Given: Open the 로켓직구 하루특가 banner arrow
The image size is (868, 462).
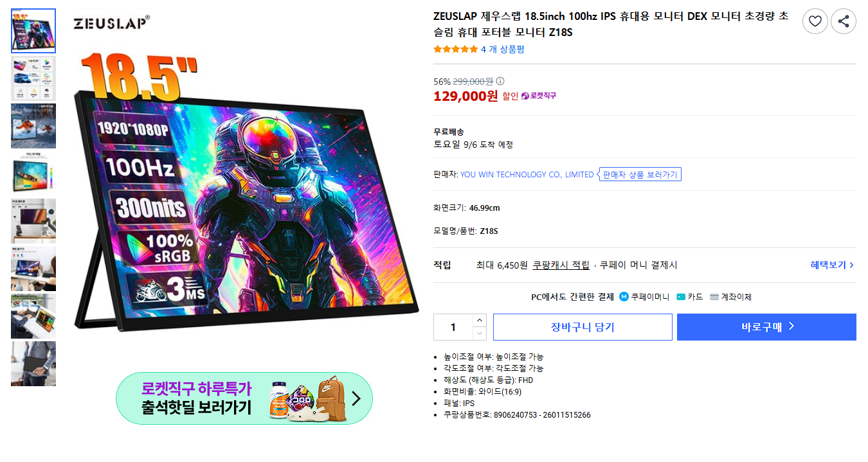Looking at the screenshot, I should [357, 398].
